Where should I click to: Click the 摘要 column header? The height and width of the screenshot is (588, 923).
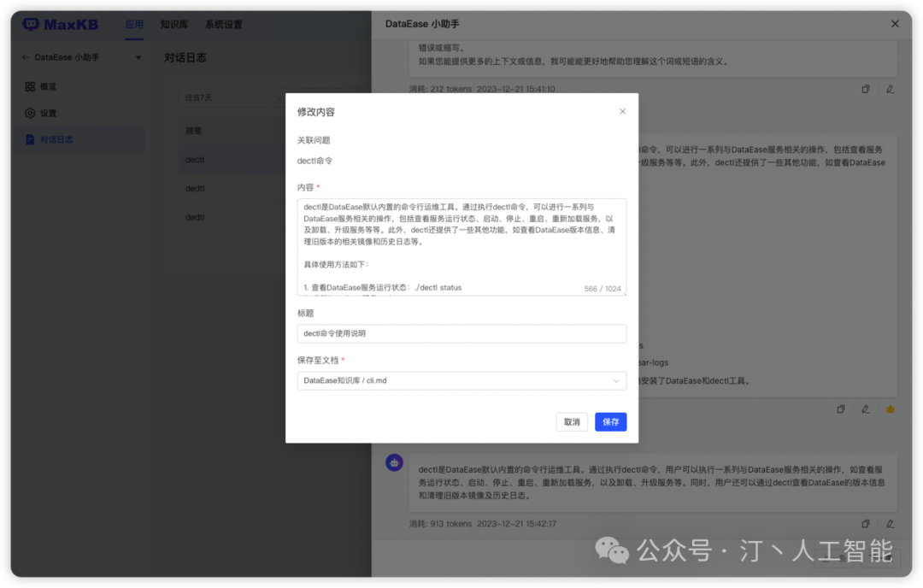pos(194,131)
